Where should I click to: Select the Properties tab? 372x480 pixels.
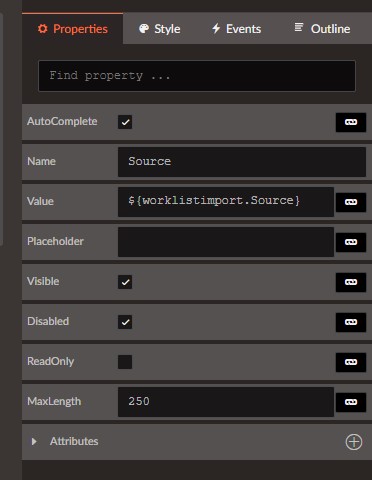point(72,29)
